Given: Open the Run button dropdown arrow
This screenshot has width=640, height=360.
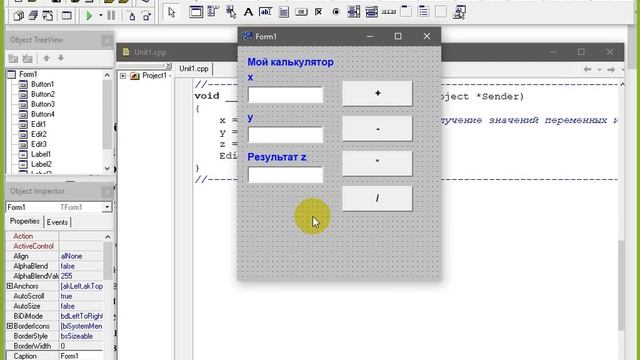Looking at the screenshot, I should 100,16.
